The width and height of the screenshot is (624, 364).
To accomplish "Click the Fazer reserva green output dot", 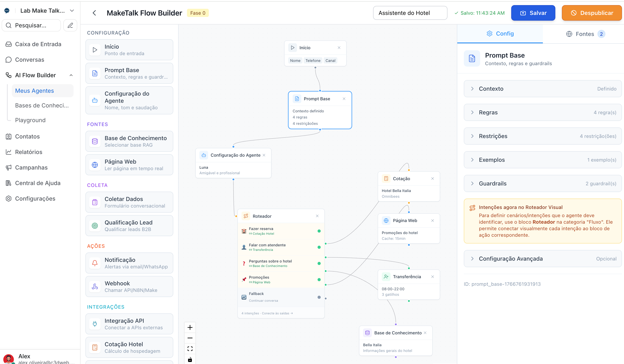I will pos(319,231).
